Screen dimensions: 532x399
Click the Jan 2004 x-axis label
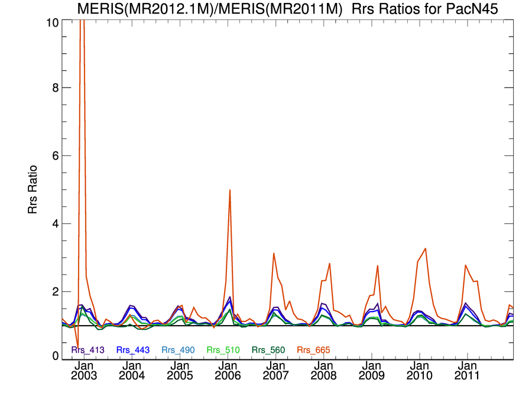point(132,371)
